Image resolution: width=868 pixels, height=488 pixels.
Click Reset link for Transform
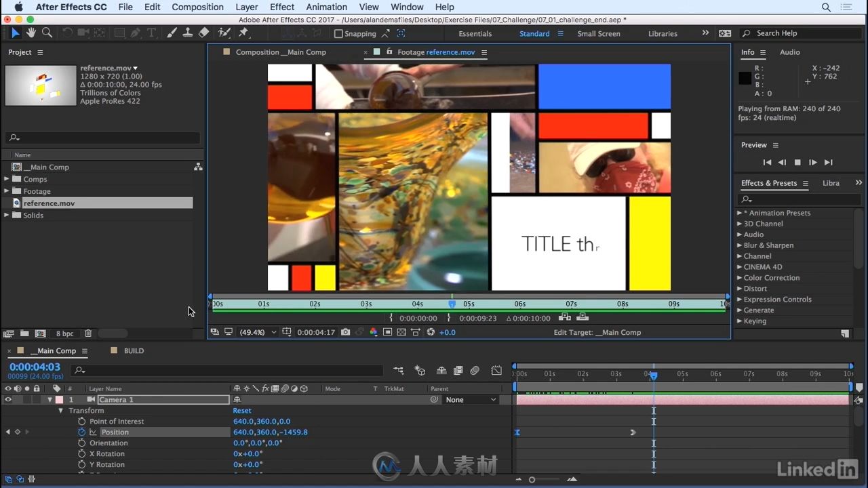pos(242,411)
